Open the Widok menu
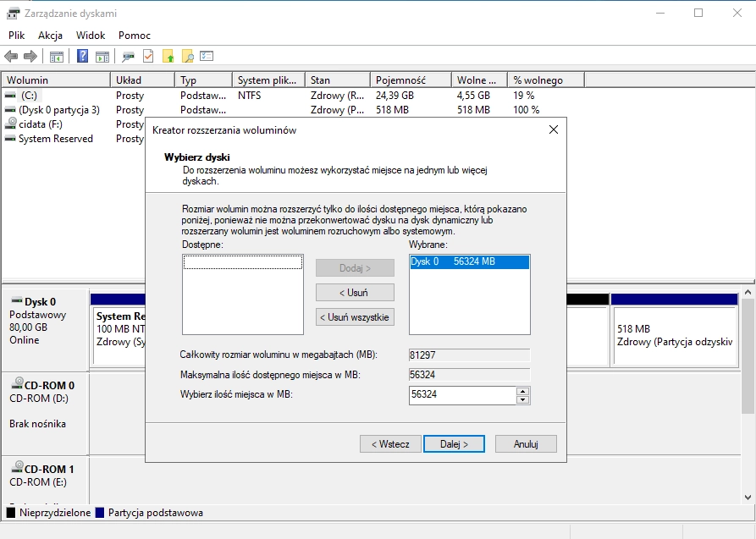The image size is (756, 539). (91, 36)
